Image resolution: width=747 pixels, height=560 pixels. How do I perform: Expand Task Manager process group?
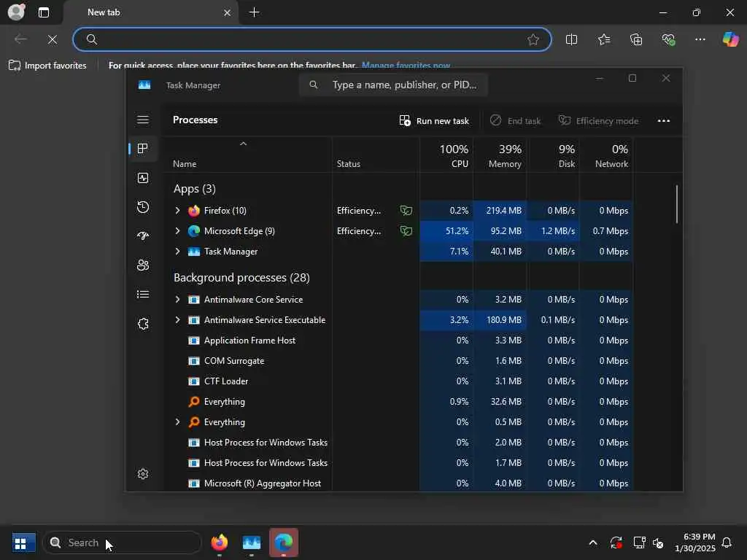[178, 252]
